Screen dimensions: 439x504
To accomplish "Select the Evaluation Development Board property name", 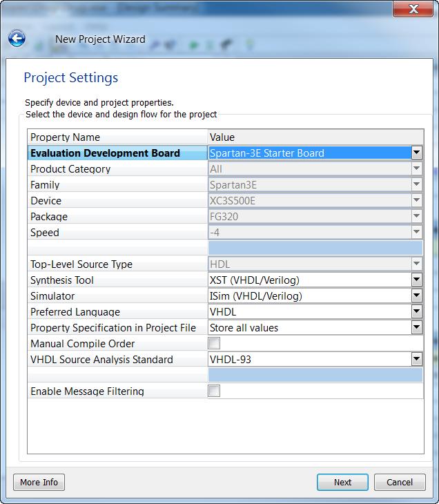I will point(117,153).
